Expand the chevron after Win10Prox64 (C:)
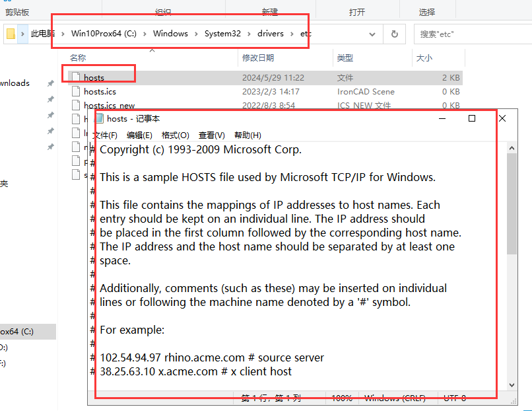The image size is (532, 411). [145, 34]
